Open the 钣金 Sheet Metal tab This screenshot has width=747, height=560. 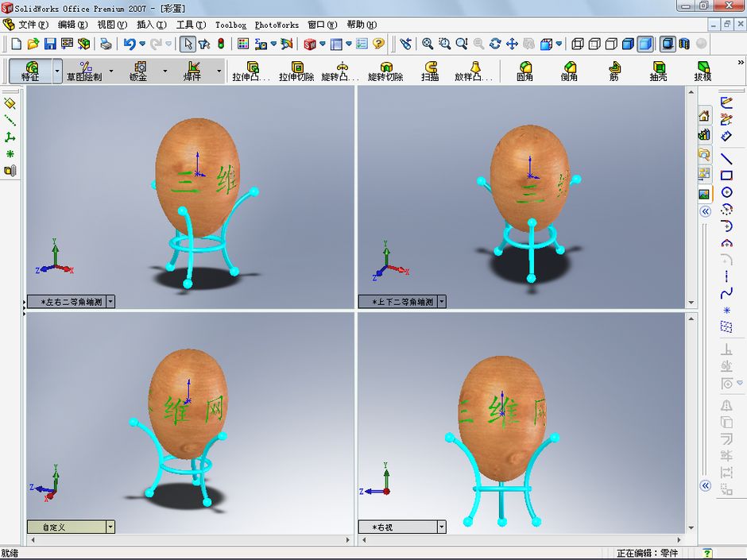(138, 71)
